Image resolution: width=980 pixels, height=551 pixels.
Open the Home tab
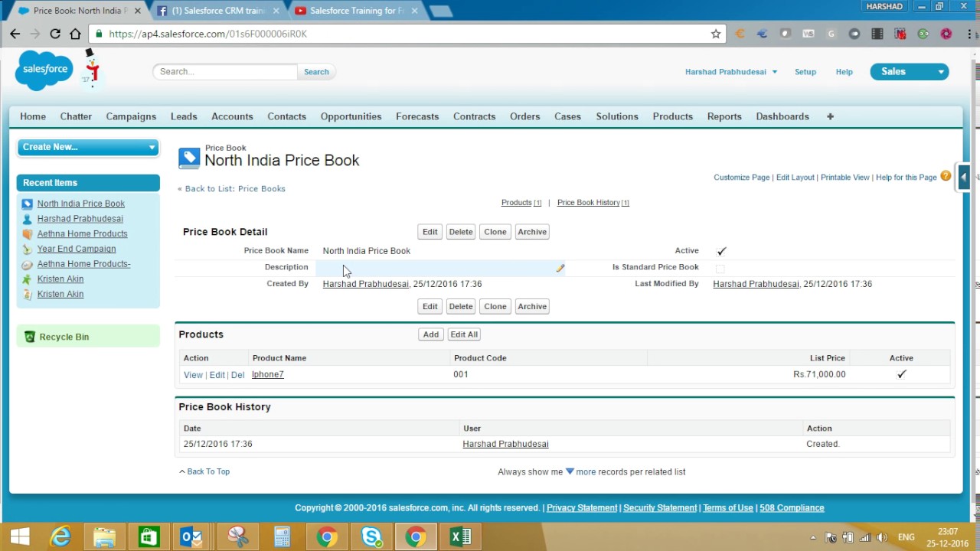tap(33, 116)
